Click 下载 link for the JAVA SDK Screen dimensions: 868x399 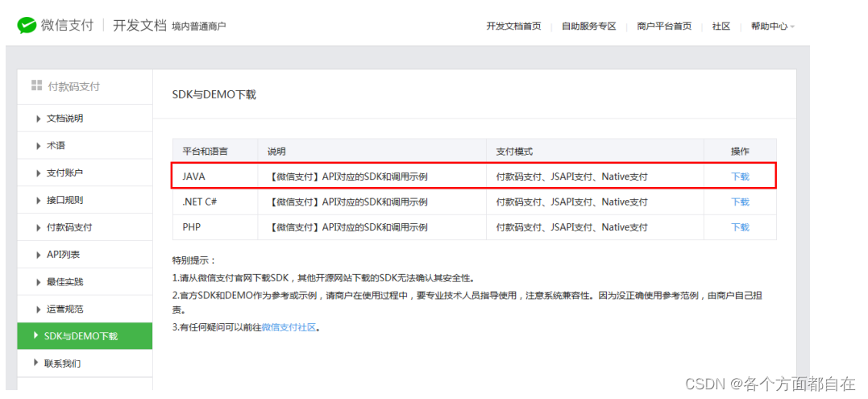tap(740, 177)
